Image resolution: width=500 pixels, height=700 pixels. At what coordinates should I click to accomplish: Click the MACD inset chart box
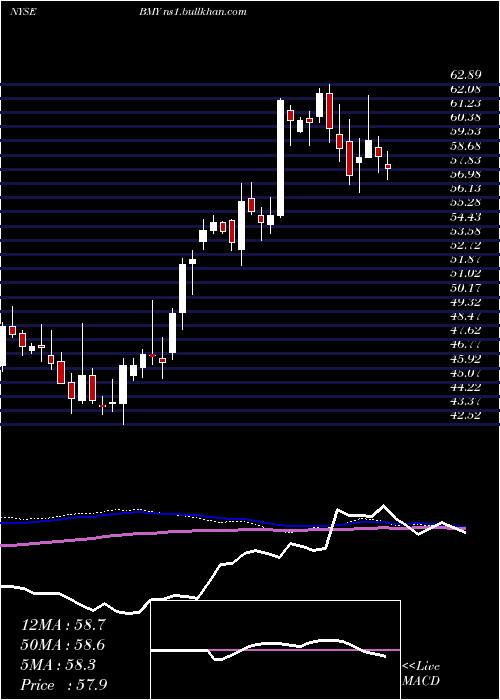pos(276,650)
